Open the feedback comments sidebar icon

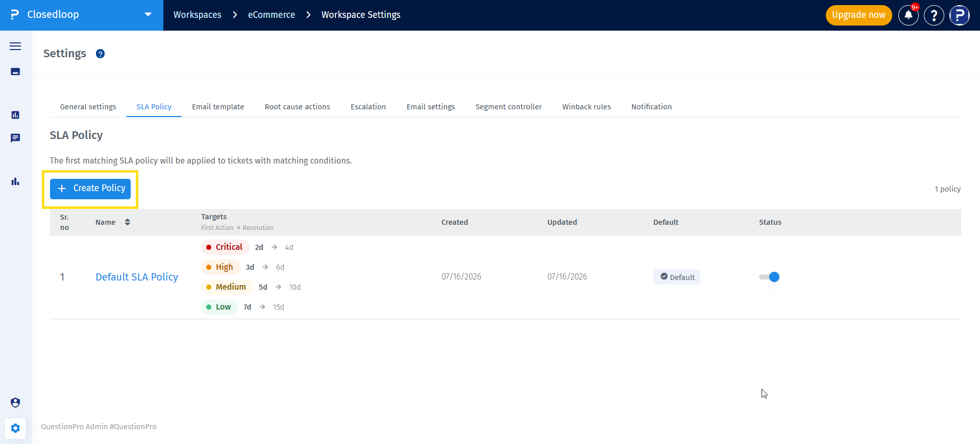[15, 138]
